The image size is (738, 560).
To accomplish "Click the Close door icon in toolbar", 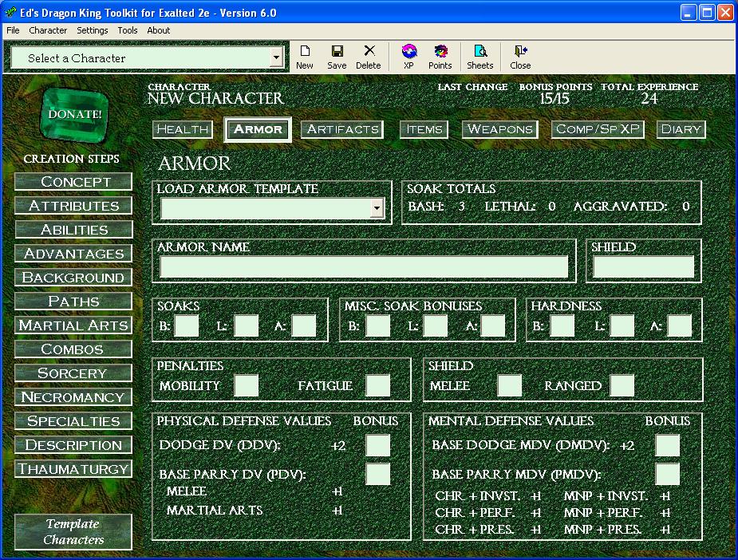I will coord(520,57).
